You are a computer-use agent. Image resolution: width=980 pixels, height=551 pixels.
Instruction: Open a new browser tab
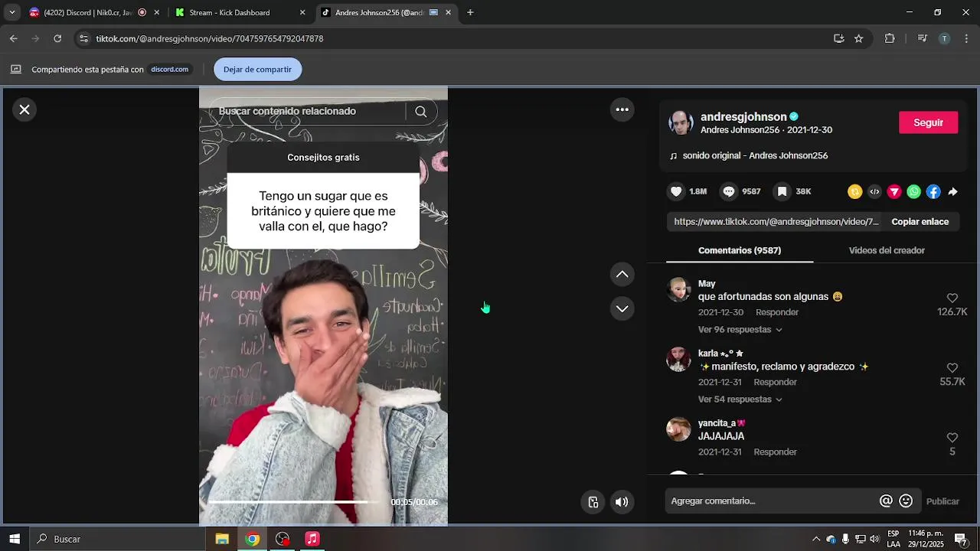click(x=470, y=12)
